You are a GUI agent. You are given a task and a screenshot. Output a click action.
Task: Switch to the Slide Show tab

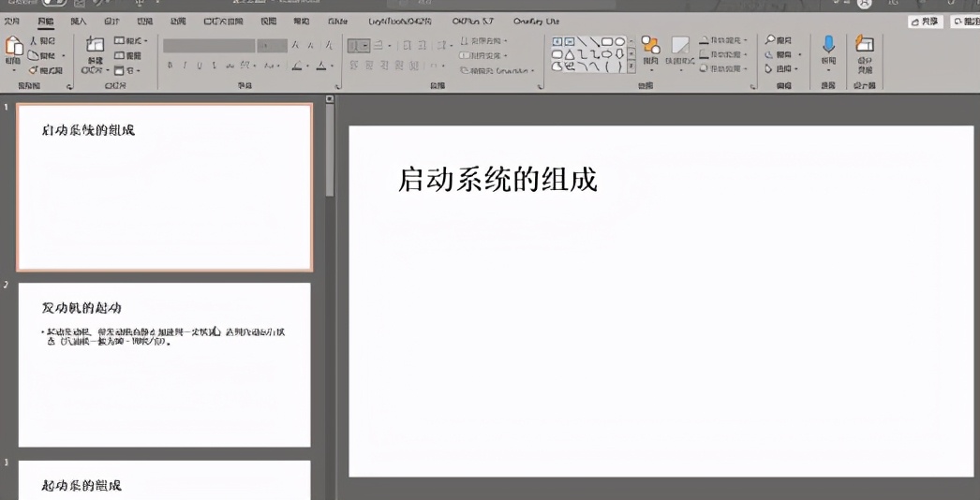(x=223, y=22)
